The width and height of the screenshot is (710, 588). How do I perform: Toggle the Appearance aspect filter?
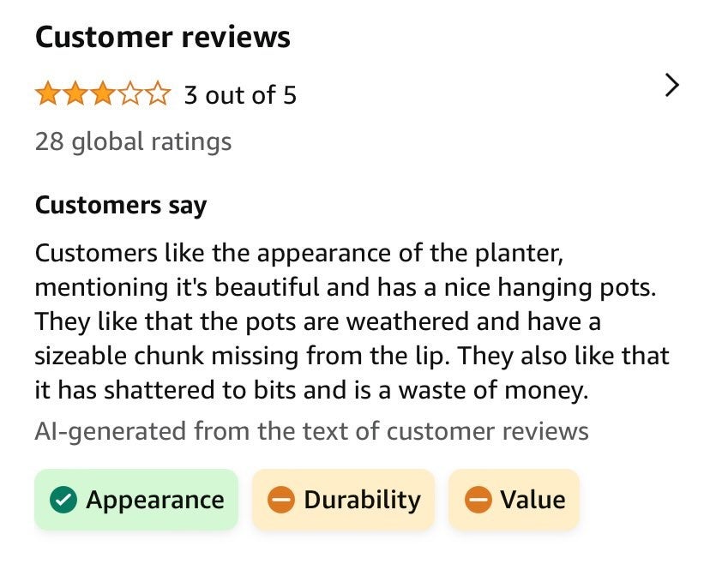tap(137, 499)
